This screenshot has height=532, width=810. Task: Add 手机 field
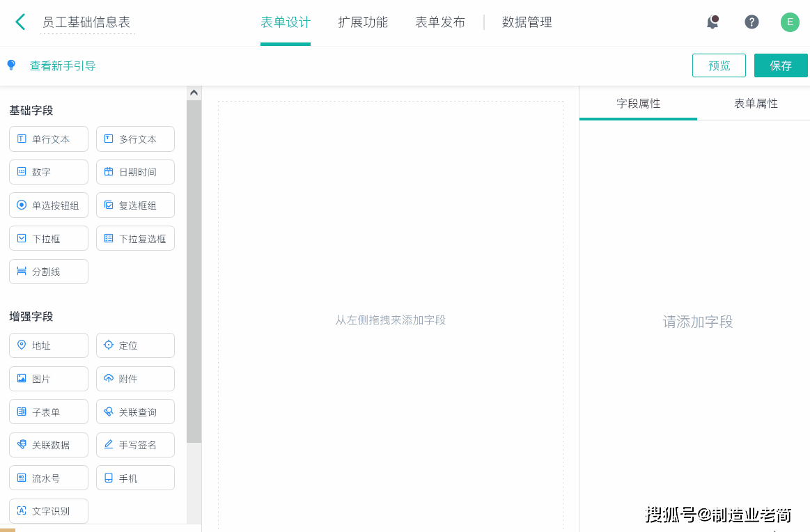pos(135,478)
